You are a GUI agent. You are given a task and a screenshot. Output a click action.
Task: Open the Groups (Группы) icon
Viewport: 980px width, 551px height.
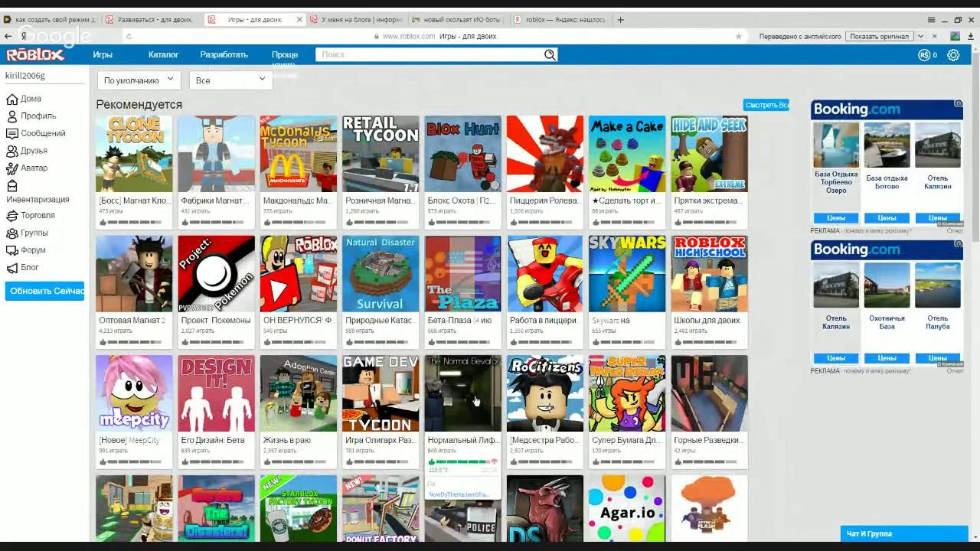[11, 233]
